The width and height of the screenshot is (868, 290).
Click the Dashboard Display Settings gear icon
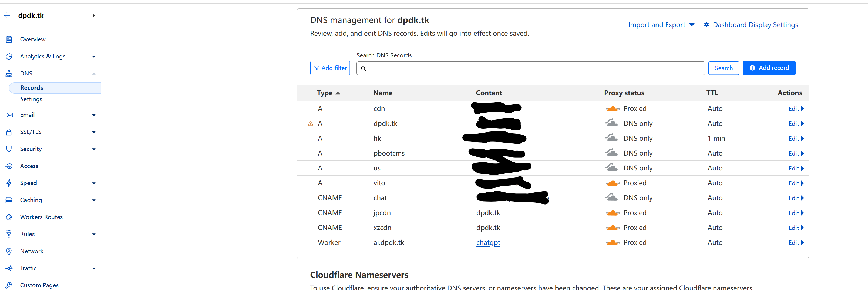tap(706, 25)
